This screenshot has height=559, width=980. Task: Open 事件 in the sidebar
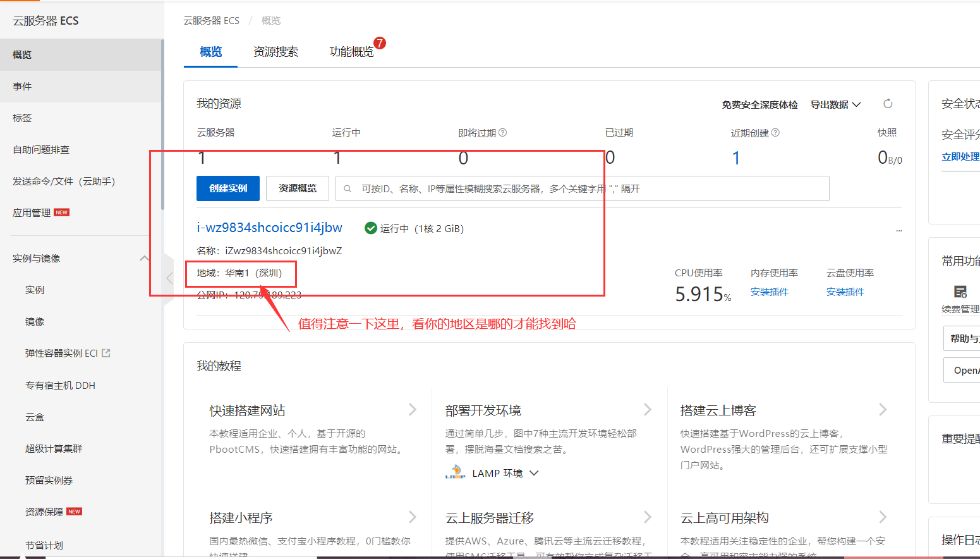tap(81, 87)
